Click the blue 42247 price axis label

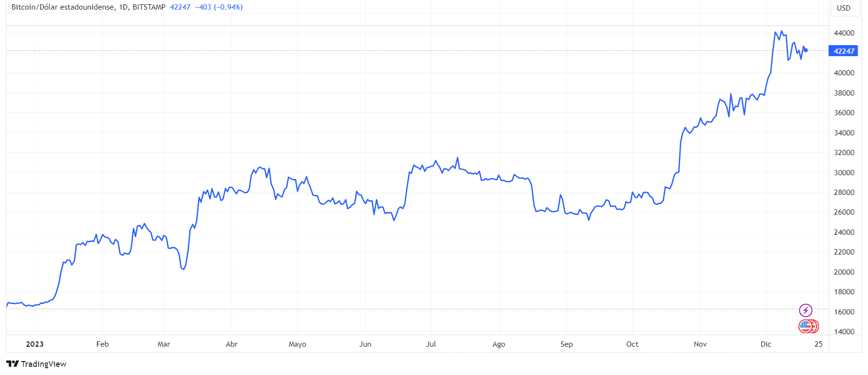843,51
